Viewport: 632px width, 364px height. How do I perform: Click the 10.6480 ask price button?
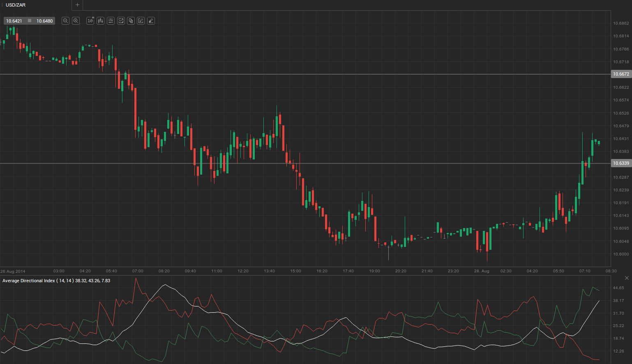(x=44, y=21)
